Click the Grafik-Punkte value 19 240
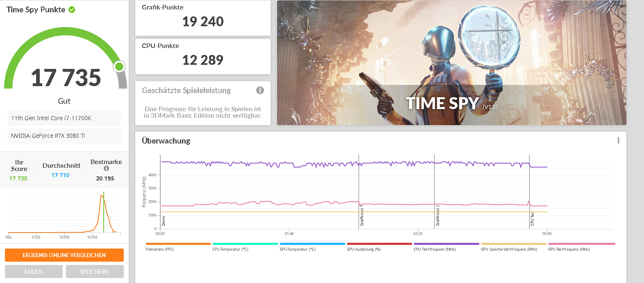 203,21
